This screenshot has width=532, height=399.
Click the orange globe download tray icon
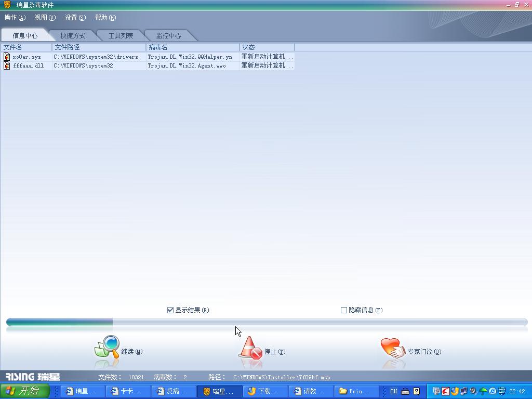(455, 391)
